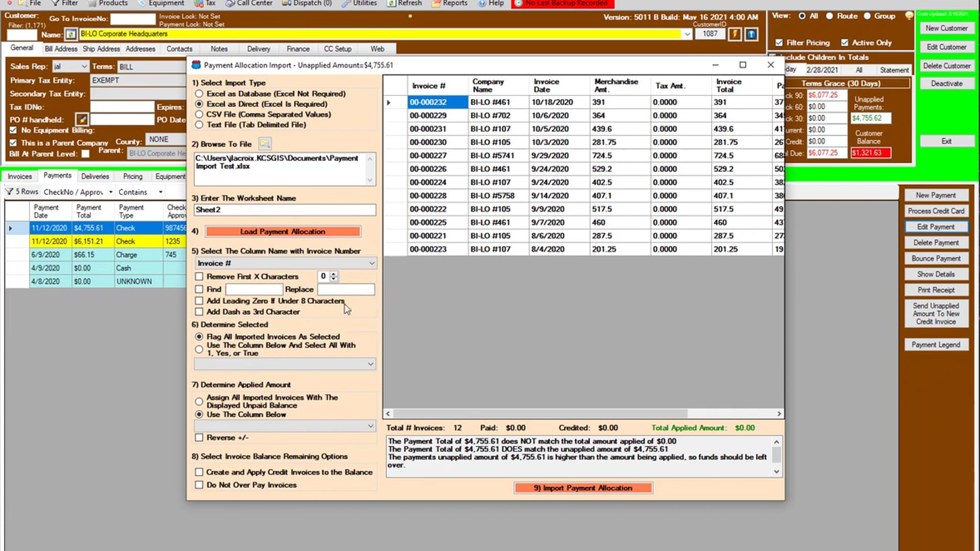Switch to the Finance tab

click(298, 49)
